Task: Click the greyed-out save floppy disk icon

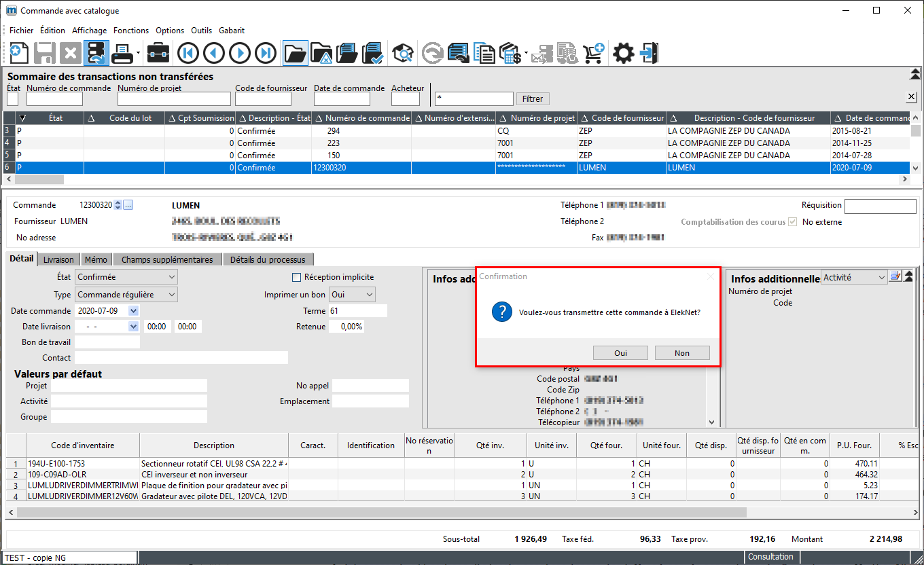Action: coord(45,52)
